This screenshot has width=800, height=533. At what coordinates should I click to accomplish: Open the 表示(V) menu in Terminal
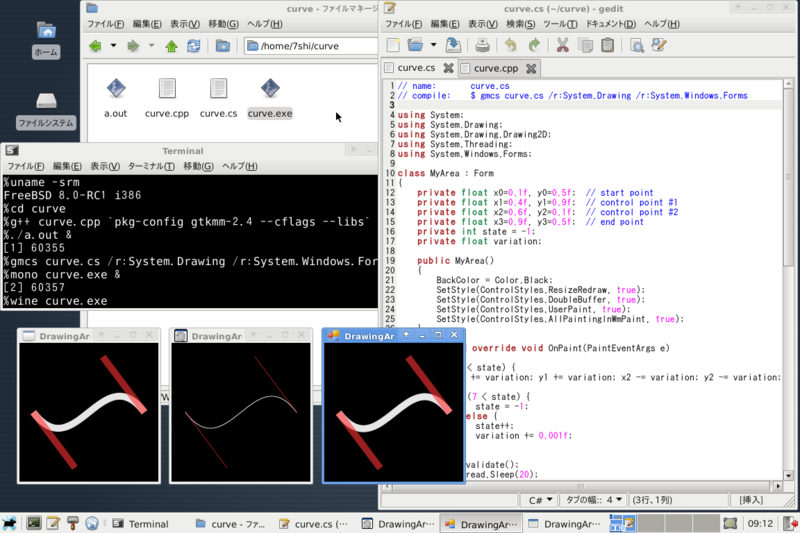click(x=105, y=166)
